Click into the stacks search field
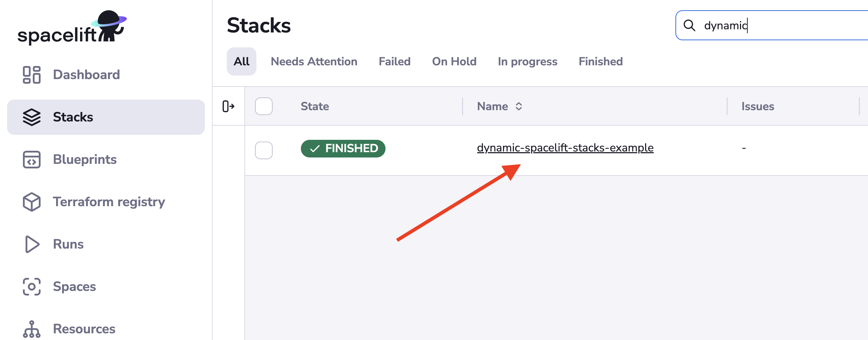 794,25
